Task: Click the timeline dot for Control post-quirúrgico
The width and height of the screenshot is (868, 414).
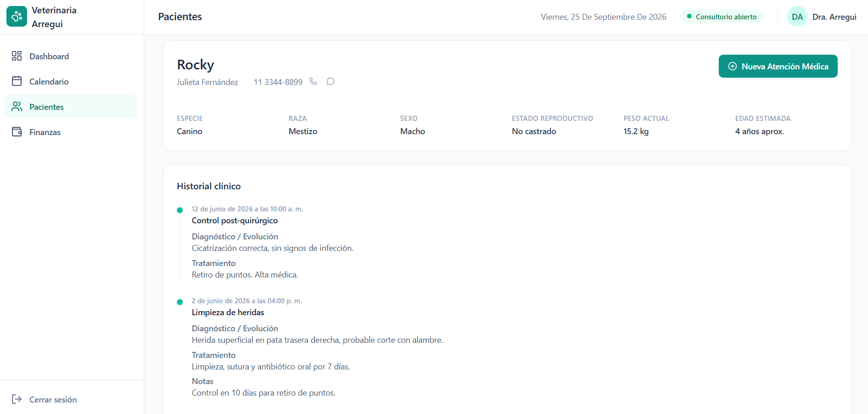Action: click(x=180, y=210)
